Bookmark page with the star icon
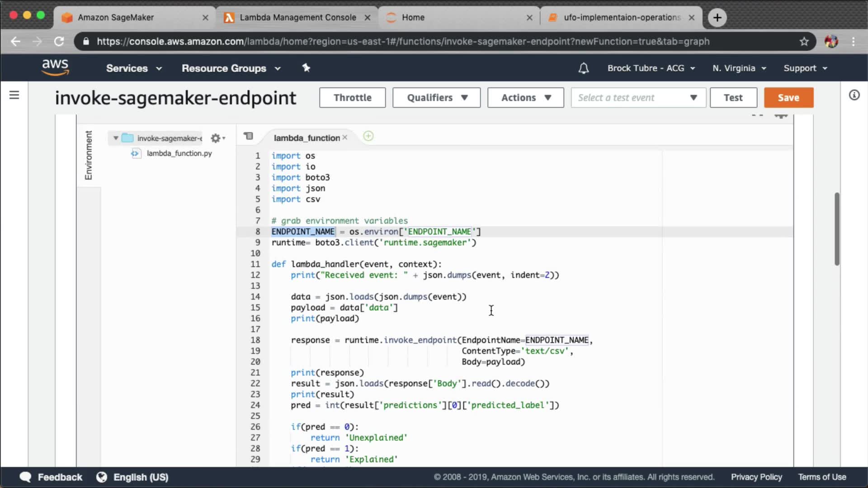The width and height of the screenshot is (868, 488). tap(804, 42)
